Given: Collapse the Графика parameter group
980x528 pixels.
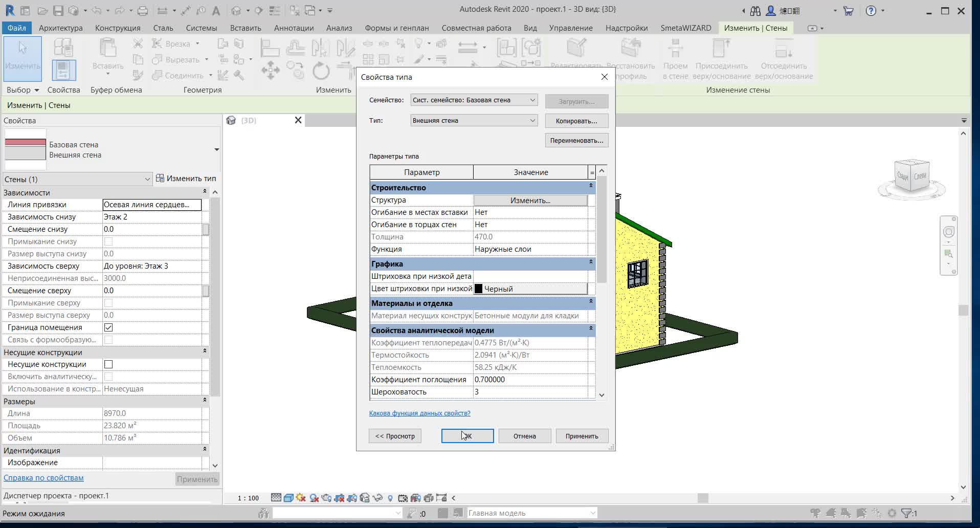Looking at the screenshot, I should 591,262.
